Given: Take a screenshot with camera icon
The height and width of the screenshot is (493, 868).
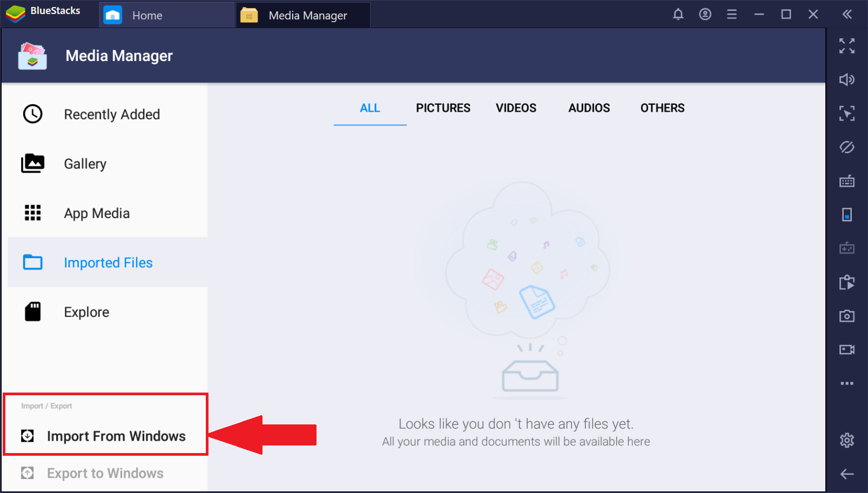Looking at the screenshot, I should pyautogui.click(x=847, y=316).
